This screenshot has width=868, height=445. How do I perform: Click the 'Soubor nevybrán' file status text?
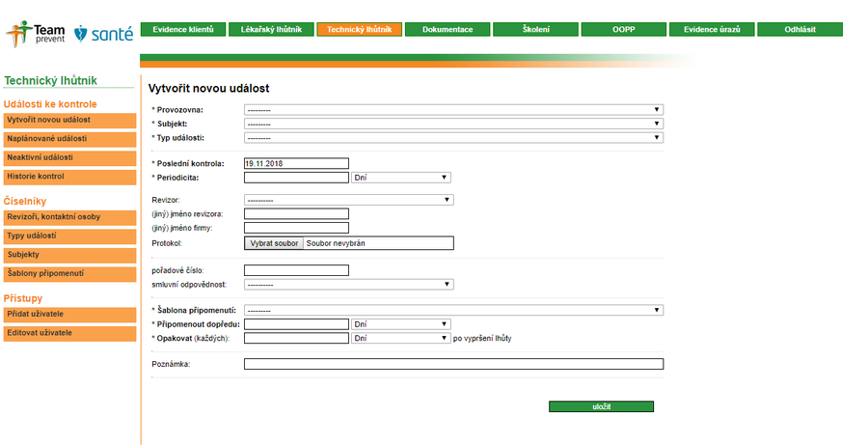(336, 243)
